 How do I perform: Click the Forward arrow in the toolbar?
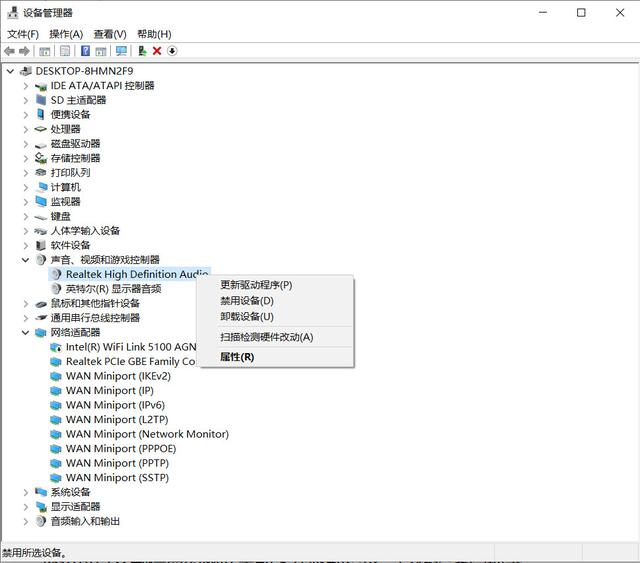point(24,51)
